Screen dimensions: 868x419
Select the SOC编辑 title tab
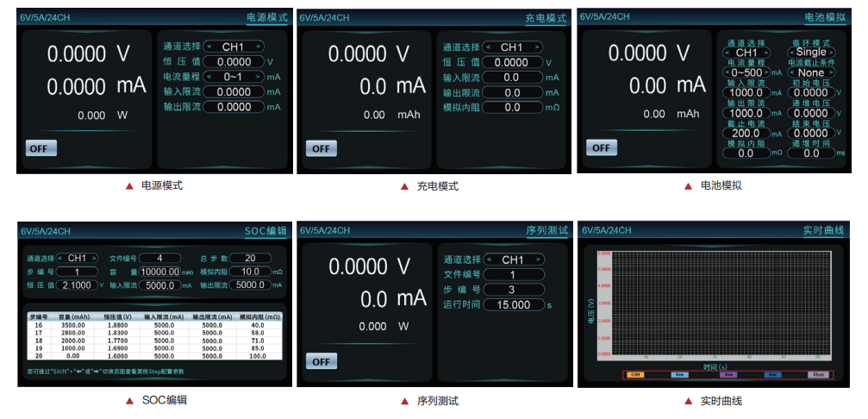pos(263,230)
